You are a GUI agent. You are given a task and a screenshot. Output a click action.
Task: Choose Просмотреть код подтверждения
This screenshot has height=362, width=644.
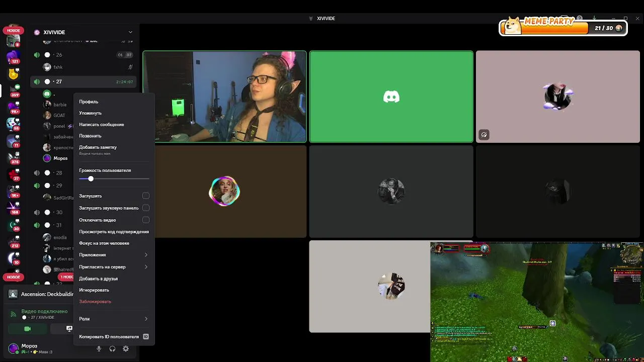tap(114, 232)
